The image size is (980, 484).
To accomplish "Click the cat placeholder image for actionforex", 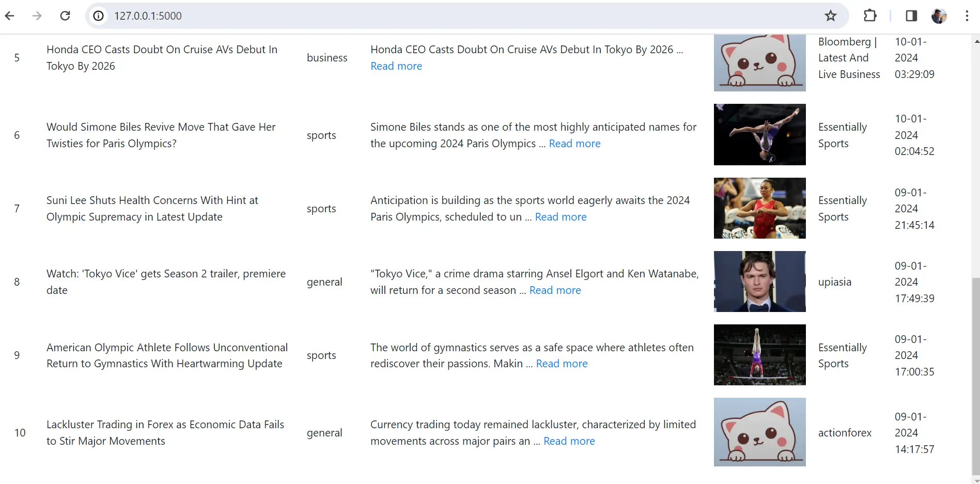I will click(x=759, y=432).
